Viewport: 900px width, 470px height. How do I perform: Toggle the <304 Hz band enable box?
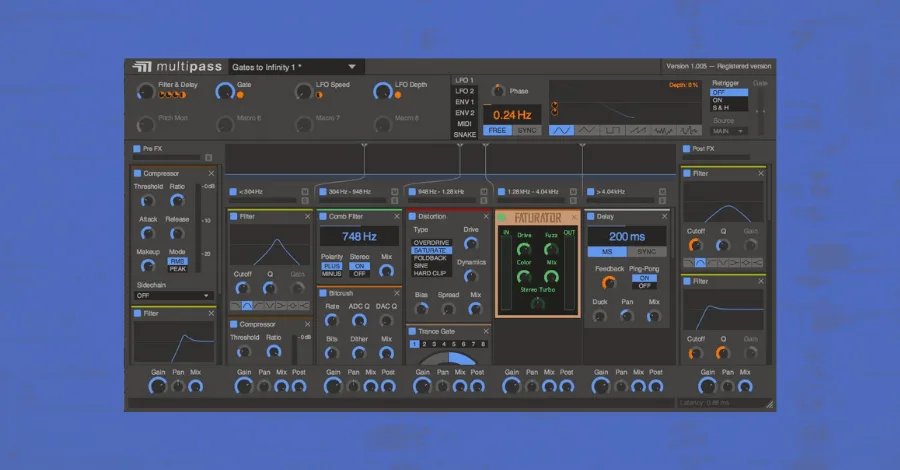click(234, 192)
